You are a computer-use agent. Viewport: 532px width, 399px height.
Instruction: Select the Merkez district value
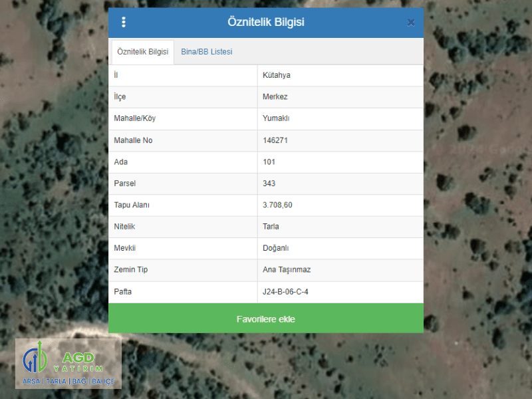coord(276,97)
